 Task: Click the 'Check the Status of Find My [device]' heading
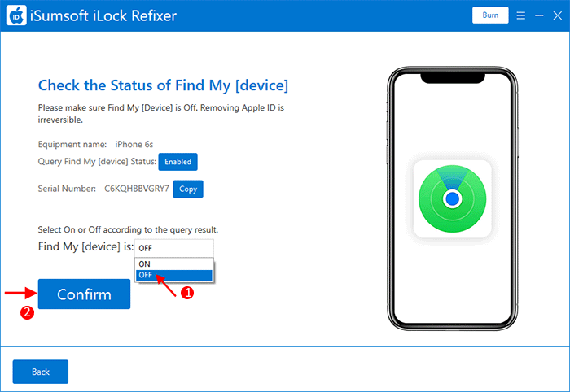click(163, 85)
